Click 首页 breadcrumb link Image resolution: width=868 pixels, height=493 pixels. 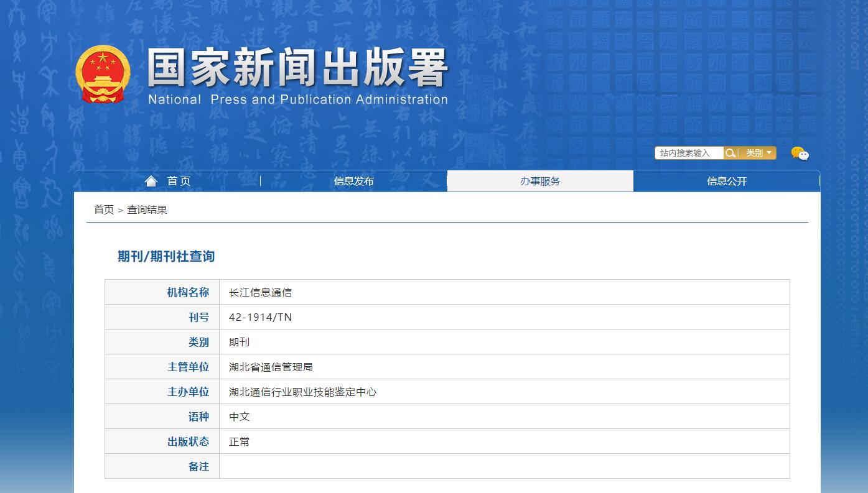tap(104, 210)
